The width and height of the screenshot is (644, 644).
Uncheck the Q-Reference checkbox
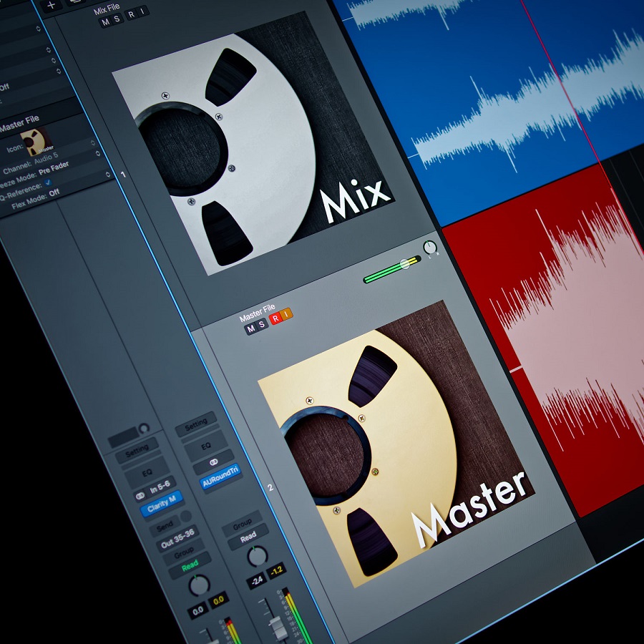tap(48, 182)
